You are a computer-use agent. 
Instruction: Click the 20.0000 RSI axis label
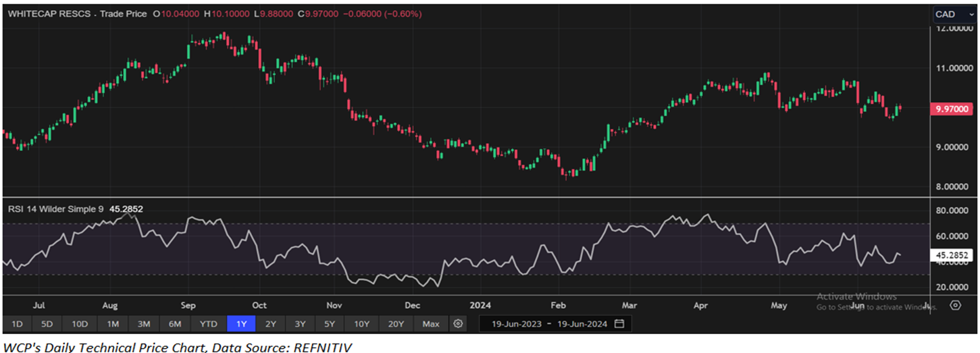click(x=952, y=287)
